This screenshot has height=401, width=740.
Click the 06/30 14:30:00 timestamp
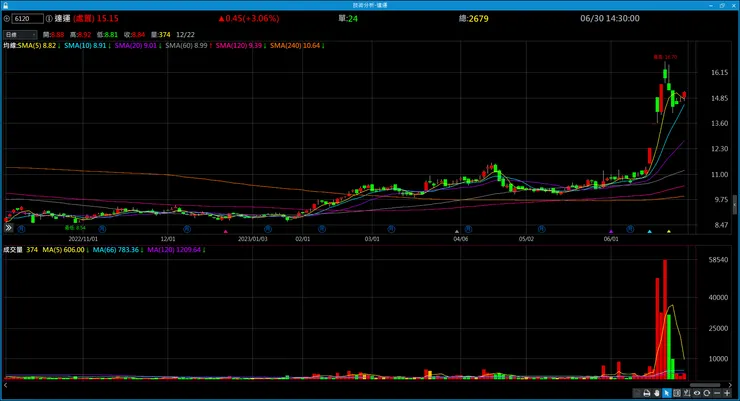coord(610,18)
